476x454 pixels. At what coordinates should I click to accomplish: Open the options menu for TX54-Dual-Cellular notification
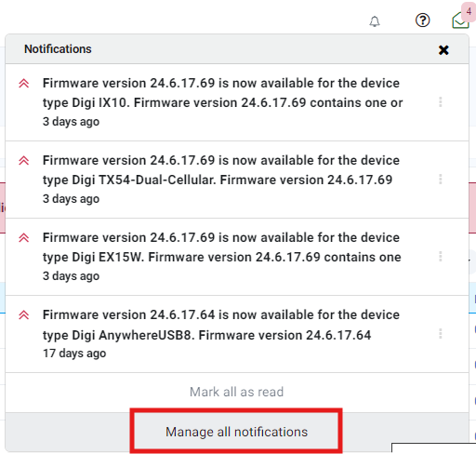pyautogui.click(x=441, y=180)
